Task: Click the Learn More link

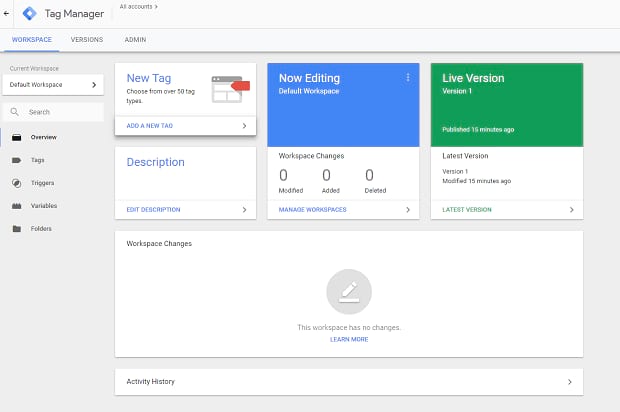Action: click(x=348, y=339)
